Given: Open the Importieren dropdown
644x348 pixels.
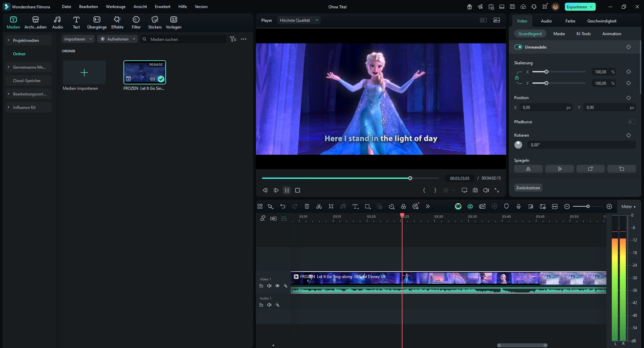Looking at the screenshot, I should pos(78,39).
